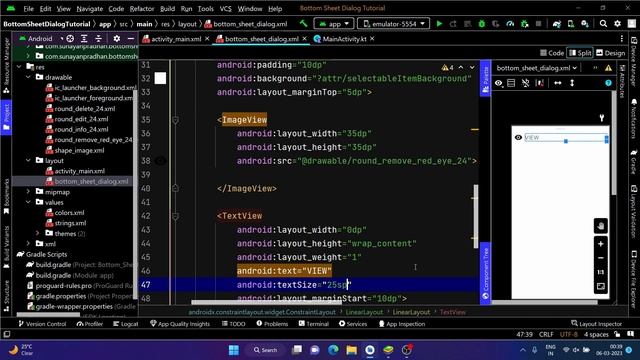Toggle eye icon in layout preview
This screenshot has width=640, height=360.
518,138
